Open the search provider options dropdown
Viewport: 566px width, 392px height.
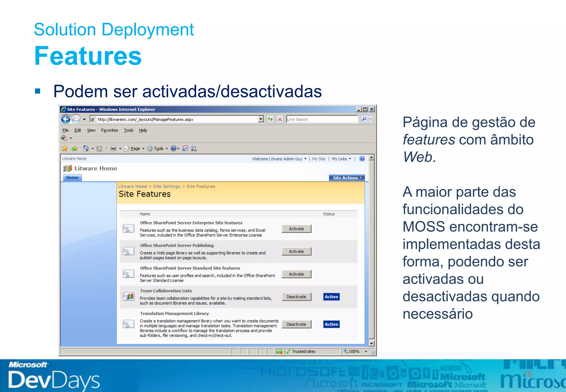[371, 119]
